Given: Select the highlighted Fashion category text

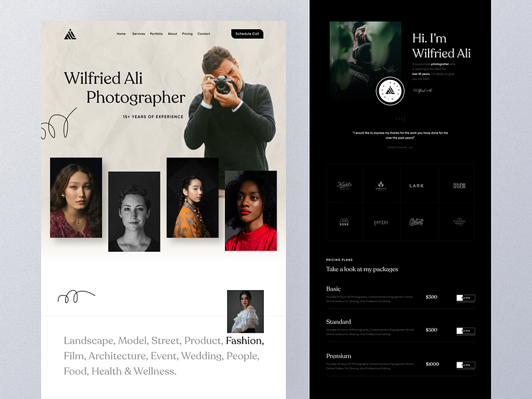Looking at the screenshot, I should (x=245, y=341).
